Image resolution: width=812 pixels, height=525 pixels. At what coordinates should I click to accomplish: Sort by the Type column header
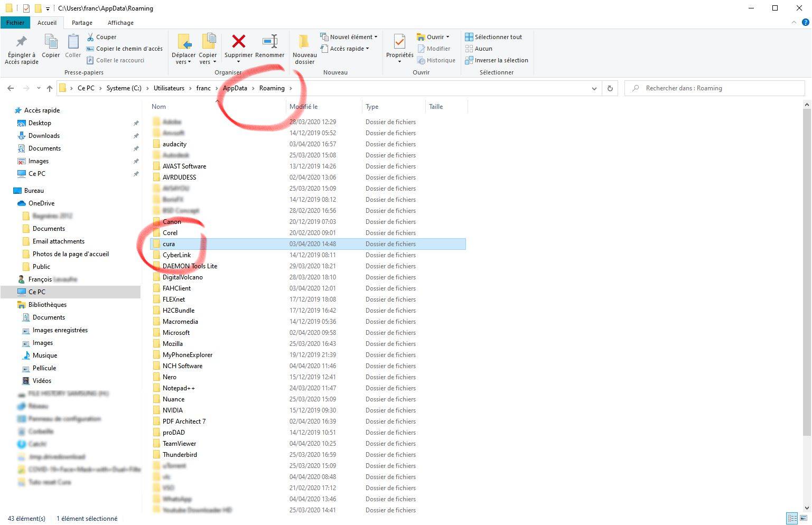click(x=372, y=107)
